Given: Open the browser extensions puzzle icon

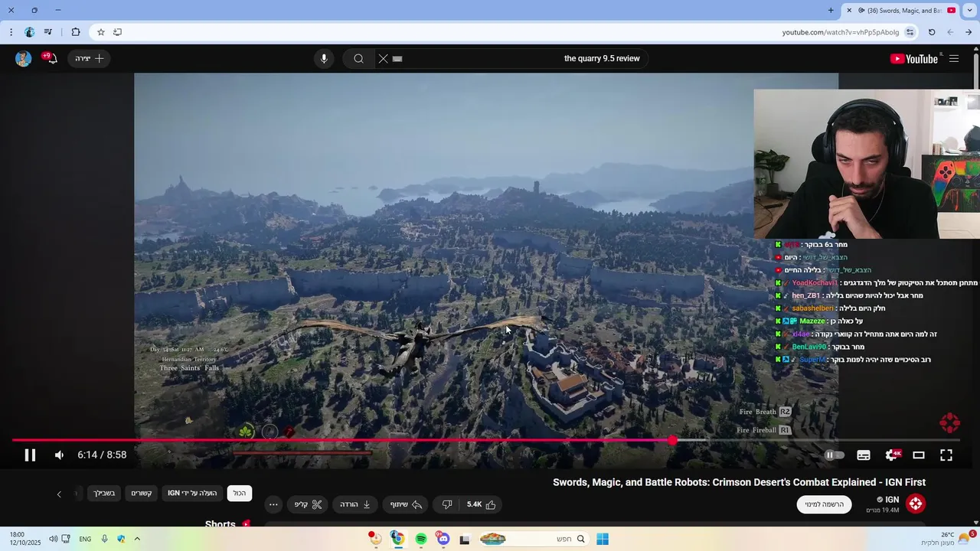Looking at the screenshot, I should (x=75, y=32).
